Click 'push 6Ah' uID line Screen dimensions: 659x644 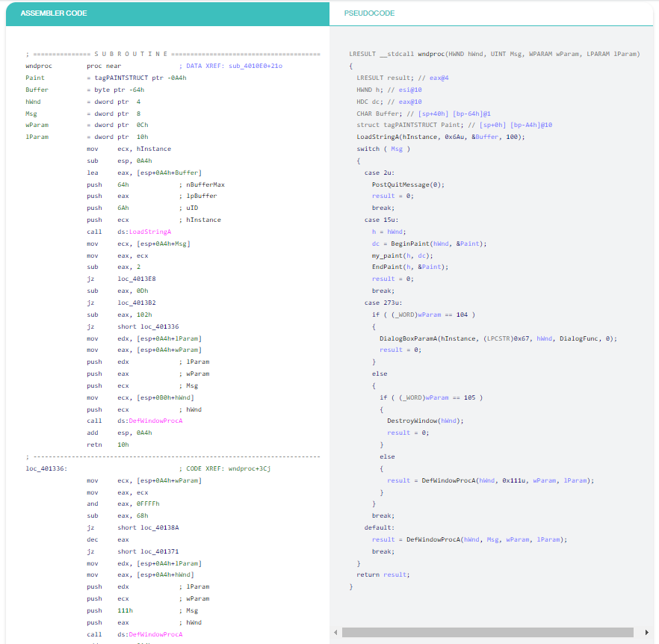pyautogui.click(x=142, y=208)
